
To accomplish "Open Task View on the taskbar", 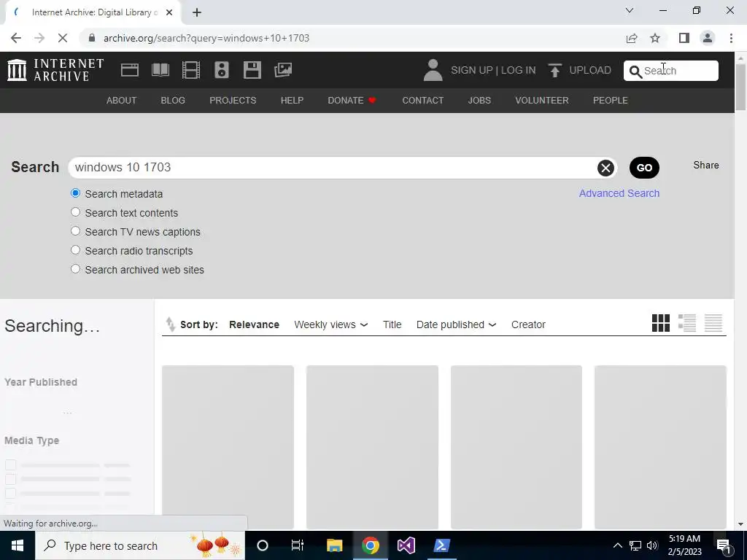I will [298, 545].
